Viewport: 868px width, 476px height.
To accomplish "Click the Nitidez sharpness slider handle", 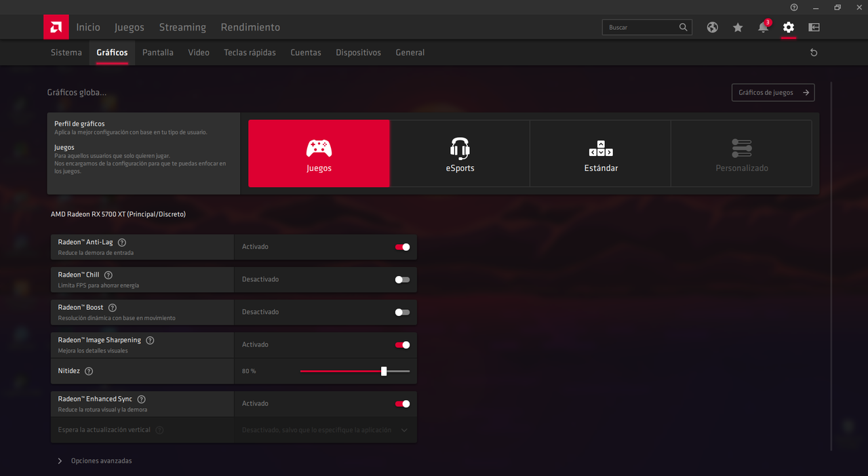I will click(384, 371).
